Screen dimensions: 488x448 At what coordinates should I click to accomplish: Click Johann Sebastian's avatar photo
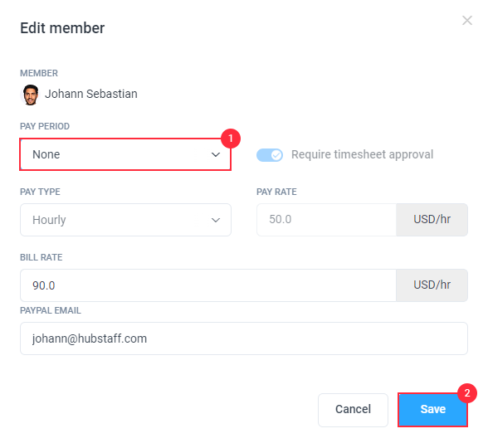pyautogui.click(x=30, y=95)
